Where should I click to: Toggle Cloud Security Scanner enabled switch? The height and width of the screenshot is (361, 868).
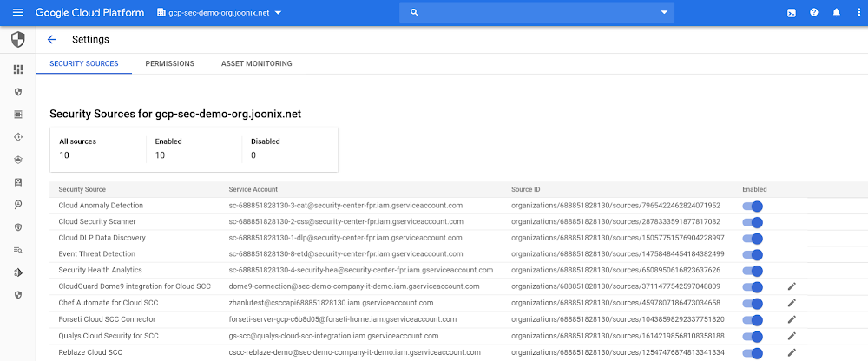tap(753, 222)
